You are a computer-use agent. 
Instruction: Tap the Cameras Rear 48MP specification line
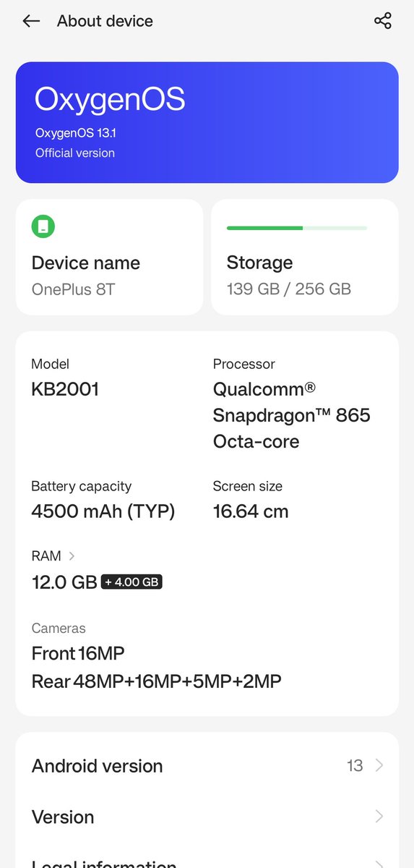pyautogui.click(x=156, y=681)
